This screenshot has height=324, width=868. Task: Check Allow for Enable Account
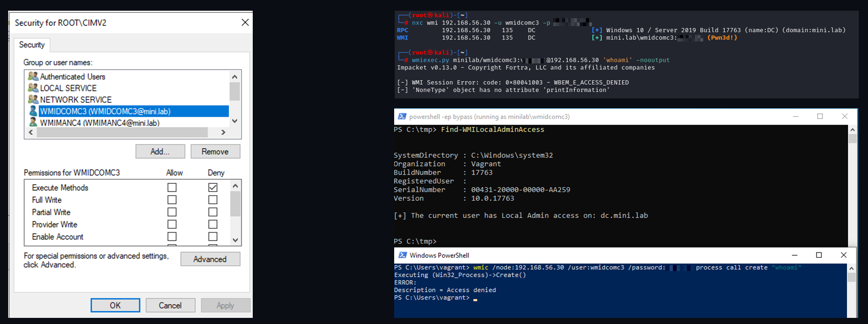pyautogui.click(x=172, y=237)
